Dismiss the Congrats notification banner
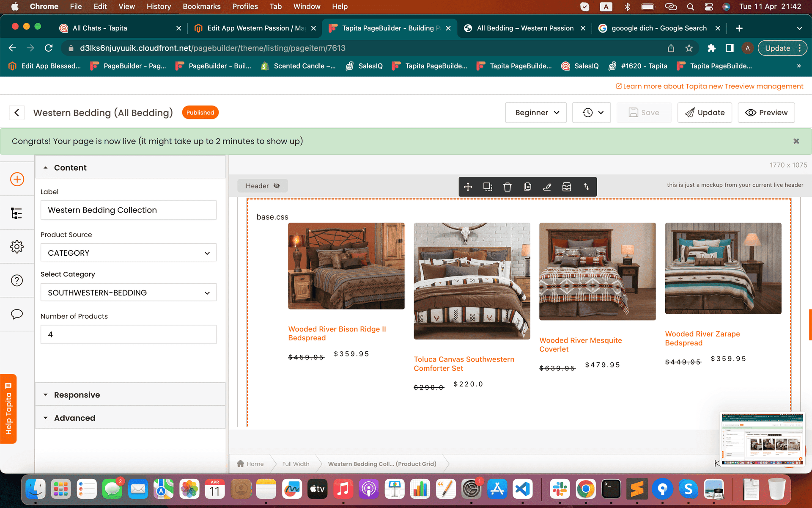 796,141
